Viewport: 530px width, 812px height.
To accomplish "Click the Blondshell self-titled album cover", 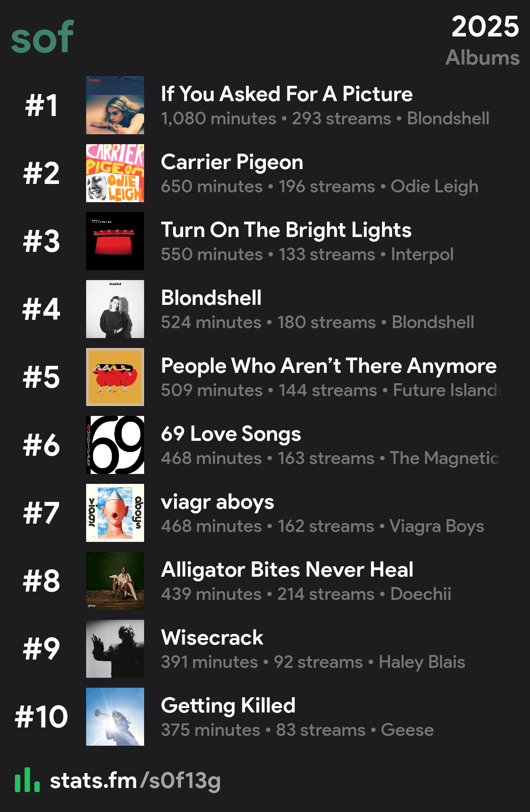I will pos(115,309).
